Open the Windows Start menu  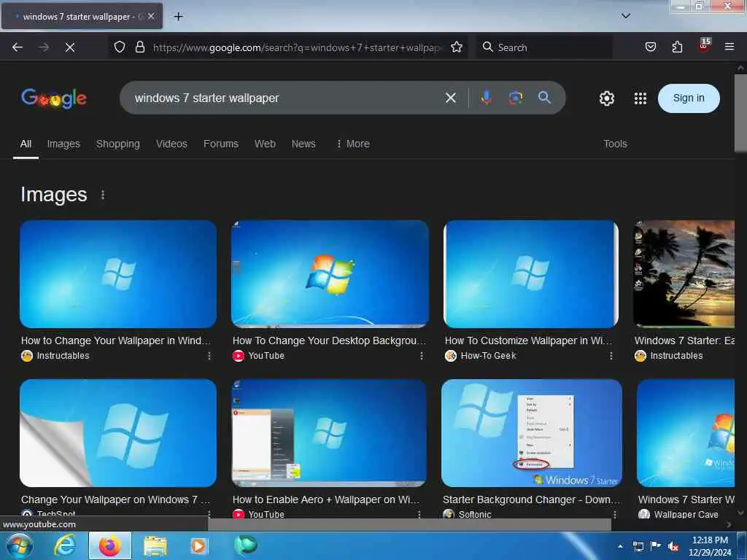(20, 545)
